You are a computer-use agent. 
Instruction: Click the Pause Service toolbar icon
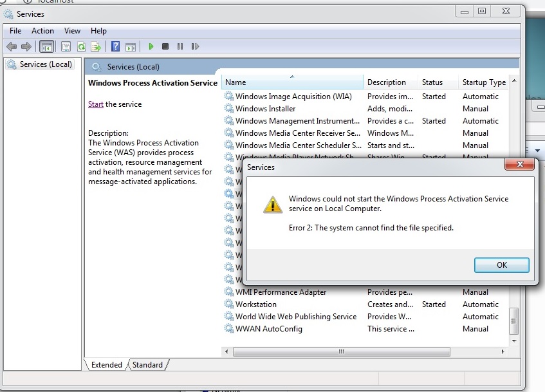pos(180,46)
